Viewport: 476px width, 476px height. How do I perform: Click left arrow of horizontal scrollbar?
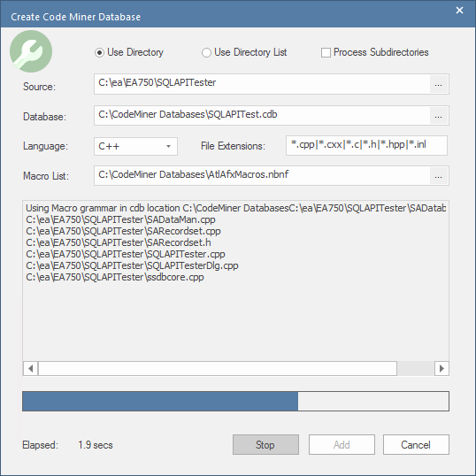pos(30,369)
